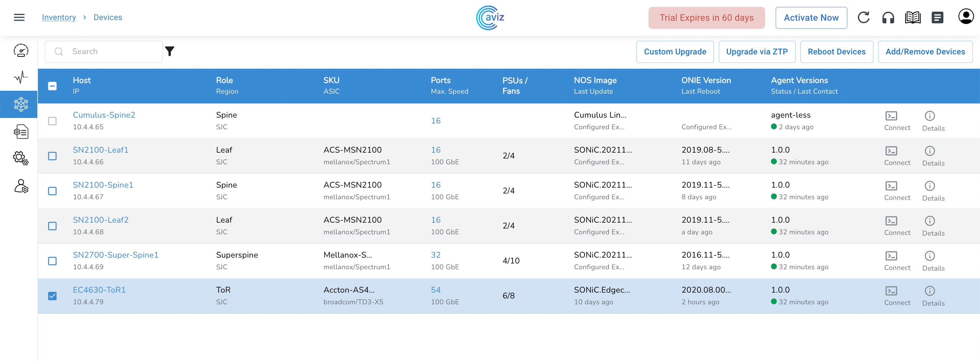The height and width of the screenshot is (361, 980).
Task: Open the SN2700-Super-Spine1 host link
Action: [115, 255]
